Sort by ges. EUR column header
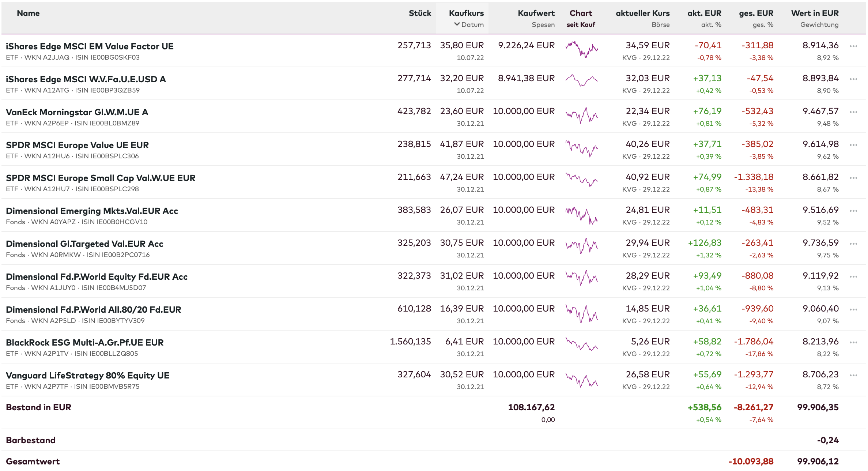Screen dimensions: 868x471 pos(756,13)
